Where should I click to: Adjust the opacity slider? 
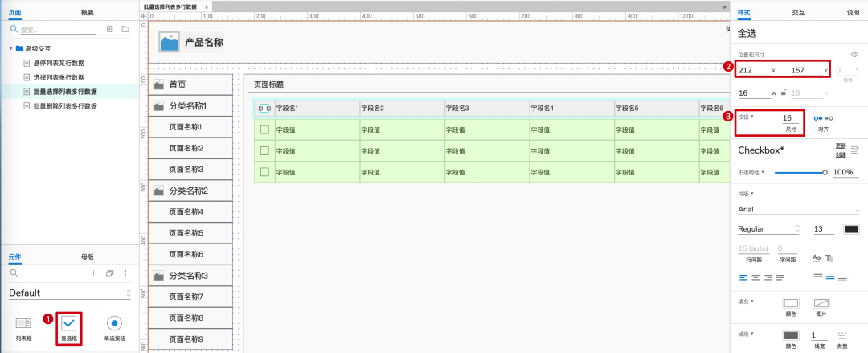pos(800,172)
